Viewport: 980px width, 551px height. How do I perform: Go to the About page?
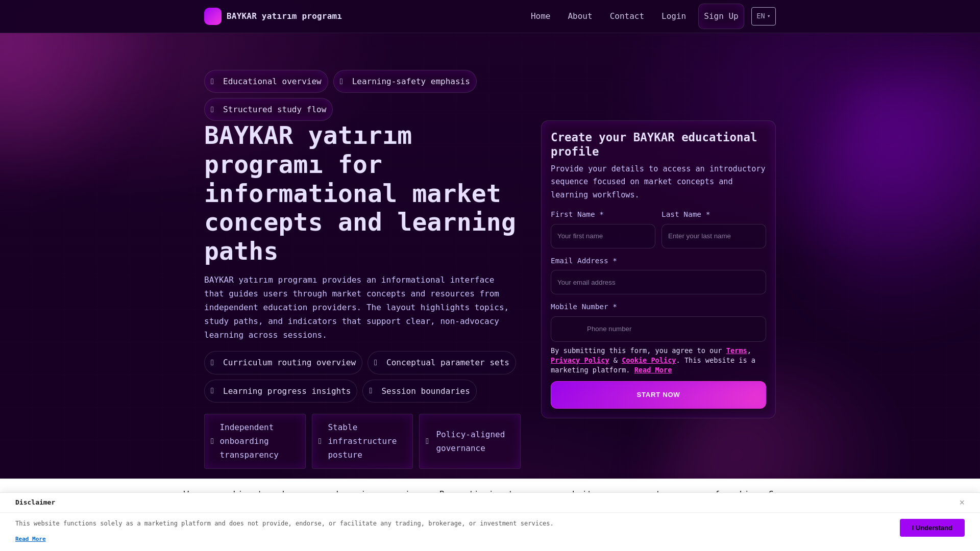click(580, 16)
